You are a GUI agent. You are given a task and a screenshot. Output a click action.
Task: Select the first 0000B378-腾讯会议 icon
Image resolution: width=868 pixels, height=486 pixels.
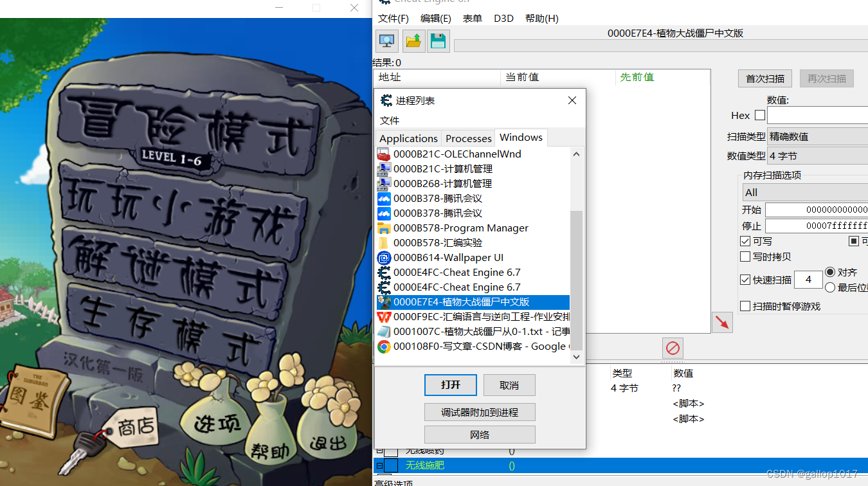pyautogui.click(x=384, y=199)
